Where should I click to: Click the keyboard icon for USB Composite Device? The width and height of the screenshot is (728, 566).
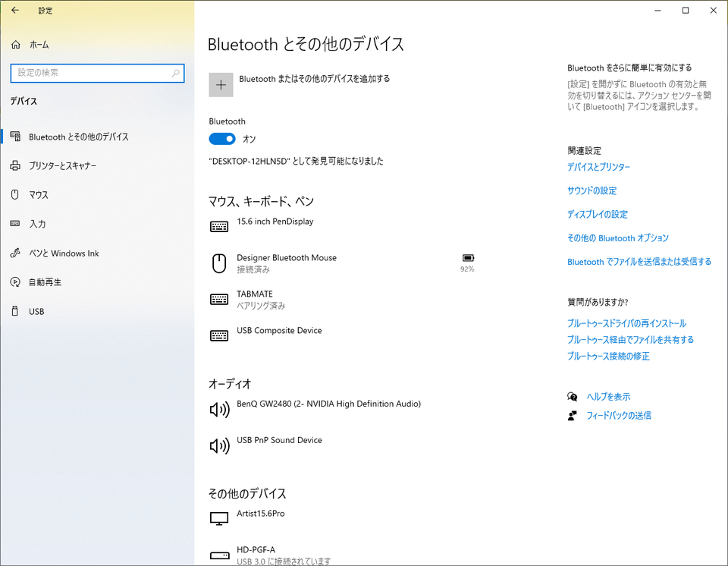point(219,335)
